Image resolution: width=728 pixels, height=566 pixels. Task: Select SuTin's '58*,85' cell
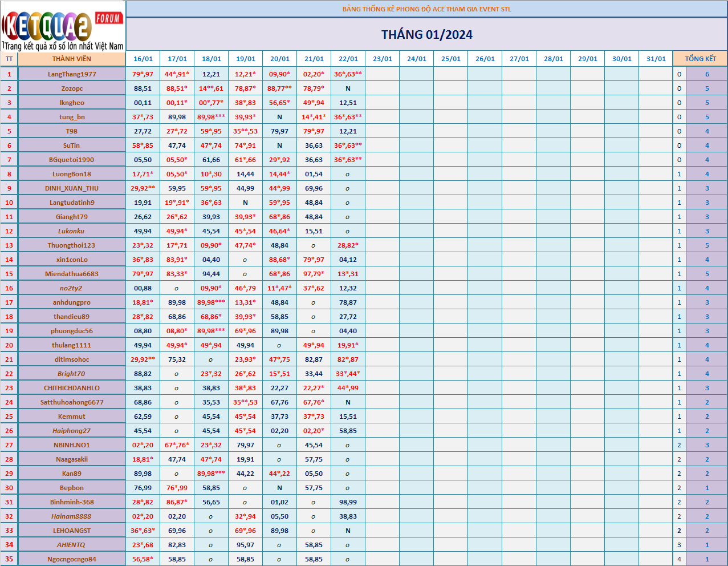[x=143, y=145]
